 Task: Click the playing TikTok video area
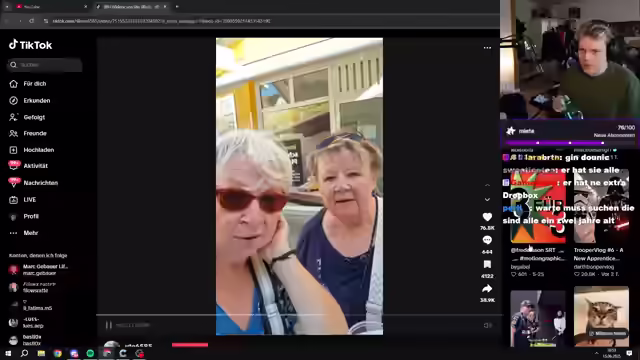(299, 186)
